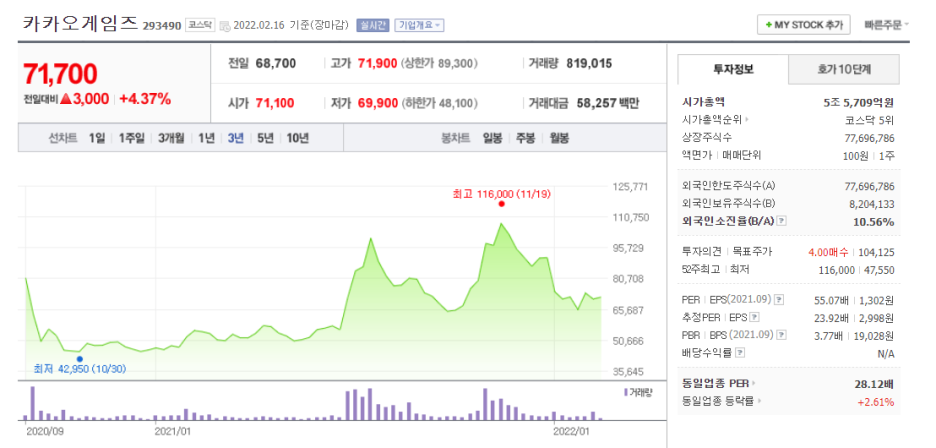The height and width of the screenshot is (448, 936).
Task: Click the 2021/01 x-axis label
Action: [x=172, y=429]
